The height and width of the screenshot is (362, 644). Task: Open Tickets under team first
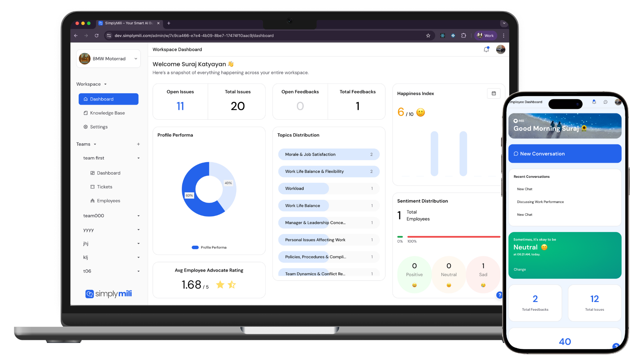[104, 187]
